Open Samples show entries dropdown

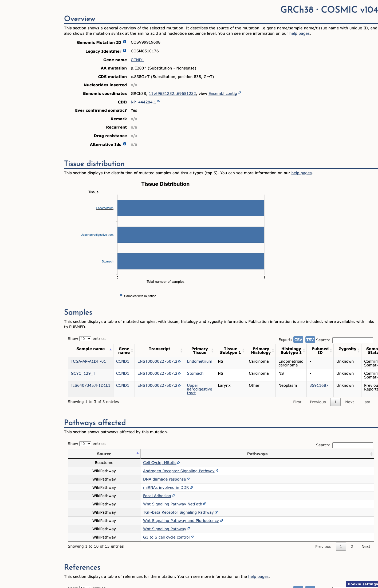pos(85,339)
